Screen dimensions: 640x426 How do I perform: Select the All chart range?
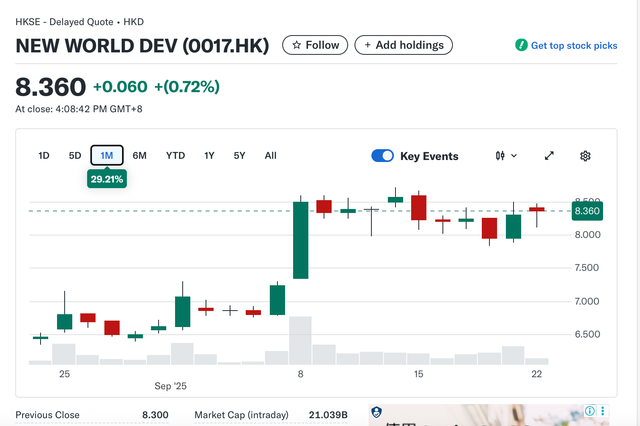click(x=270, y=155)
